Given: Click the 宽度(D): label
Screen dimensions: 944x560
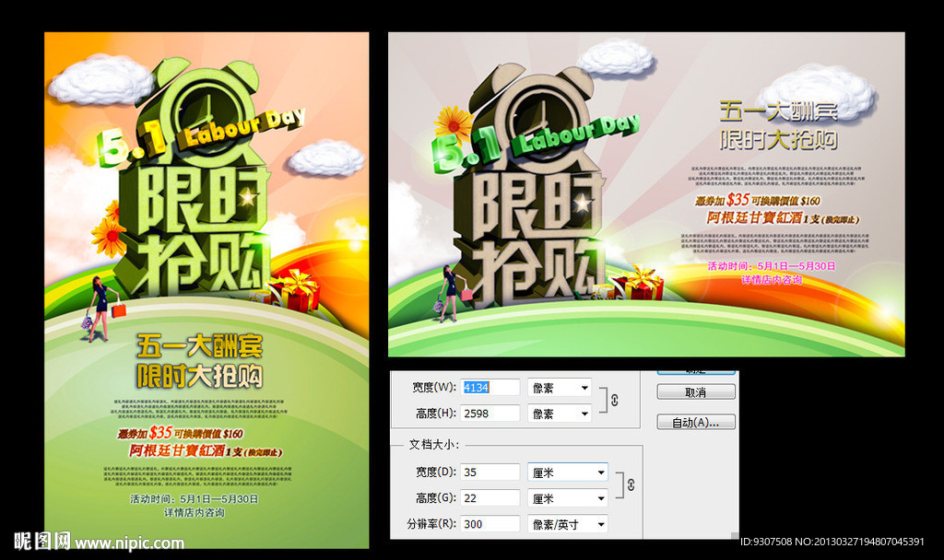Looking at the screenshot, I should pos(436,472).
